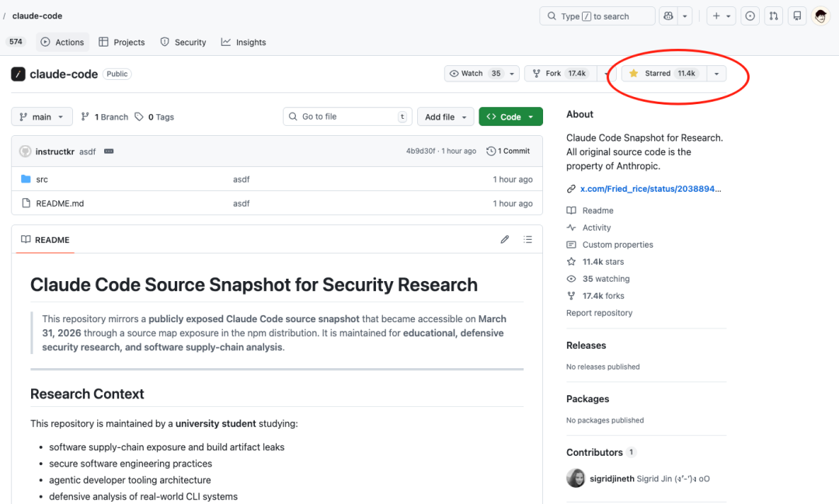
Task: Open the x.com/Fried_rice status link
Action: tap(645, 189)
